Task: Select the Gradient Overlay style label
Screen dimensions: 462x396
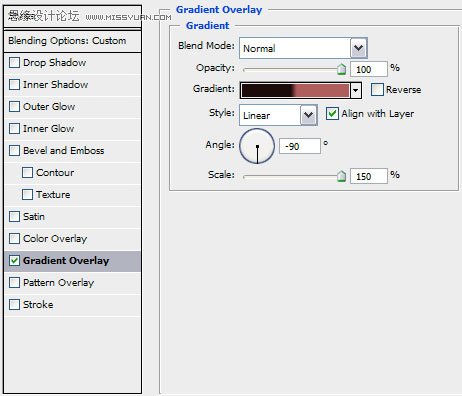Action: [x=66, y=260]
